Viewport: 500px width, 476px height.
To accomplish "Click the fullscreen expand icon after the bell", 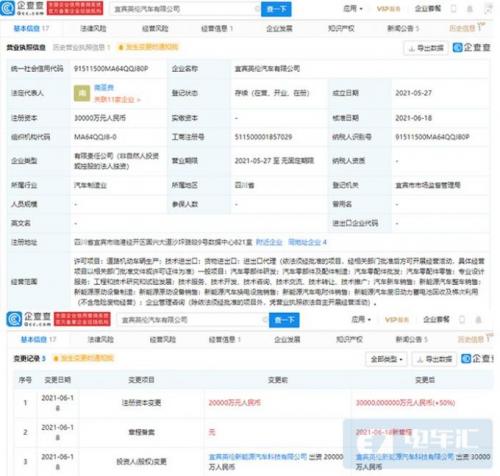I will (488, 9).
